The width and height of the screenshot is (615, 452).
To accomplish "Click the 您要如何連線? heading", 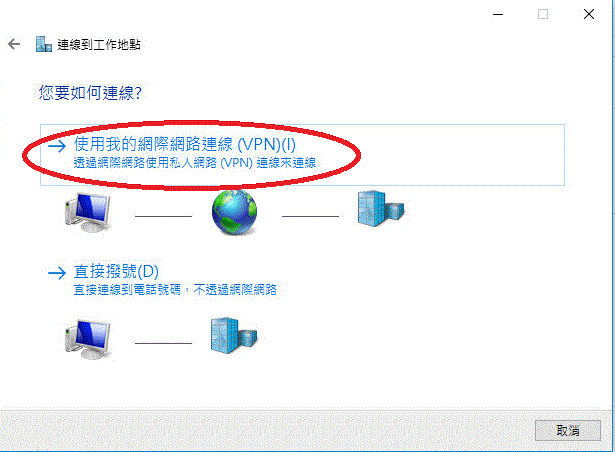I will tap(90, 93).
